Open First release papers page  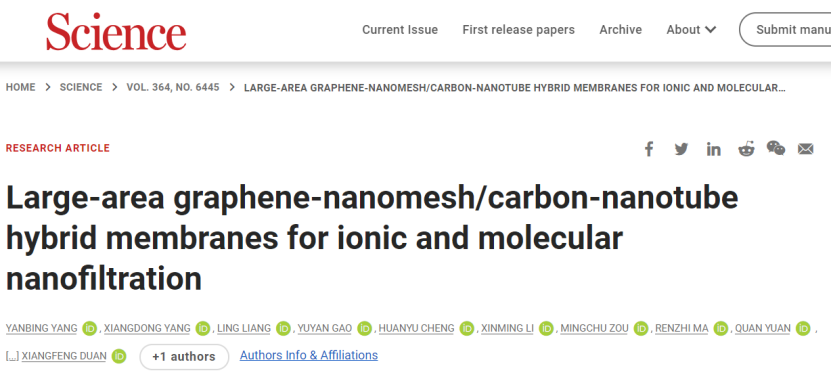[x=518, y=30]
